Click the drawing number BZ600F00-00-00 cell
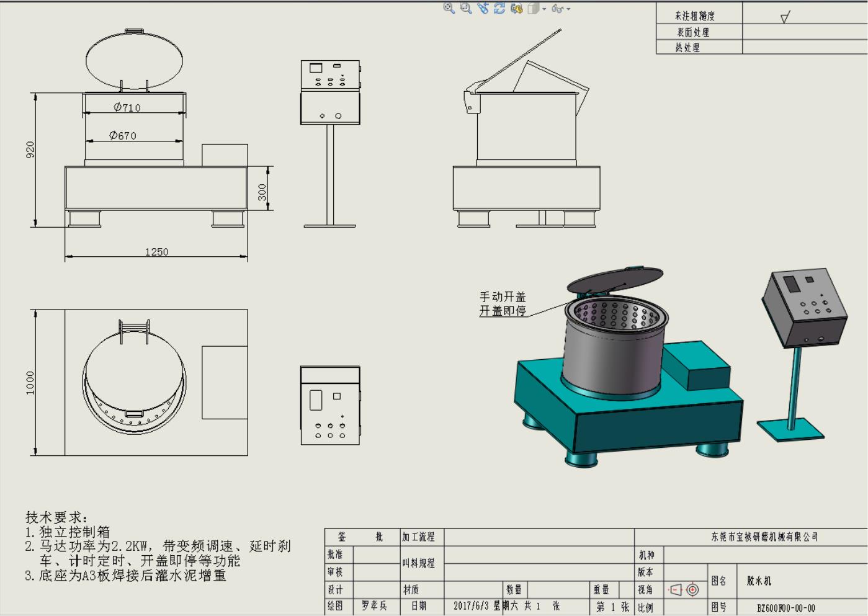The height and width of the screenshot is (616, 868). (785, 608)
